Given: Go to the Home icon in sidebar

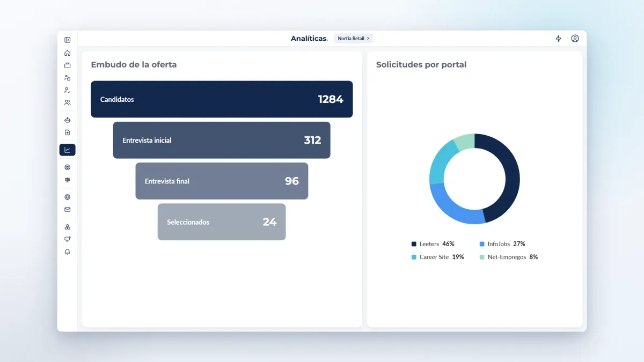Looking at the screenshot, I should pos(68,53).
